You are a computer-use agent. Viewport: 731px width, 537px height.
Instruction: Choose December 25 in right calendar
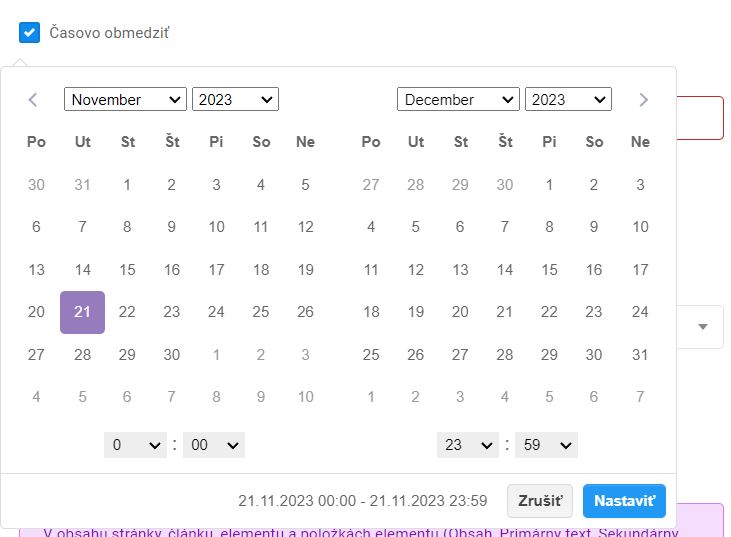click(371, 355)
